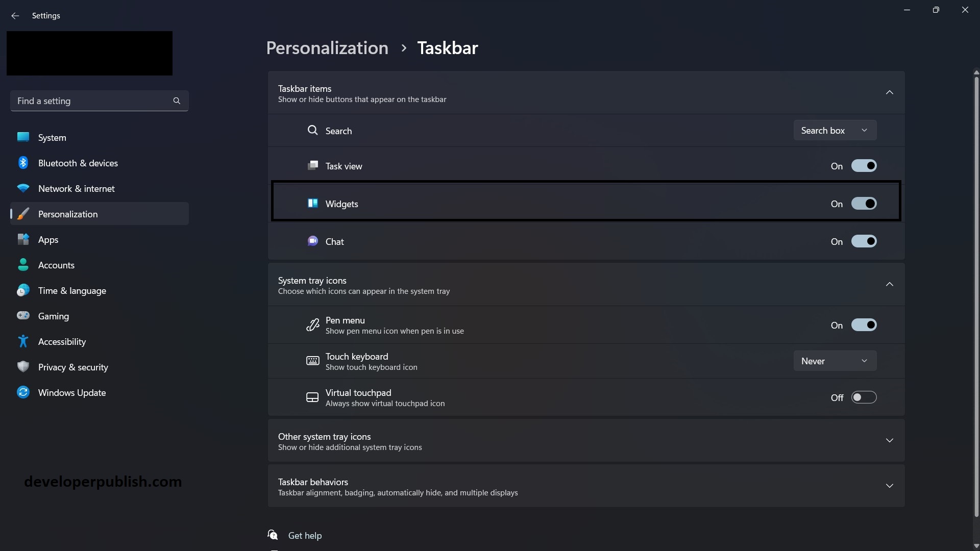
Task: Expand Other system tray icons
Action: coord(889,440)
